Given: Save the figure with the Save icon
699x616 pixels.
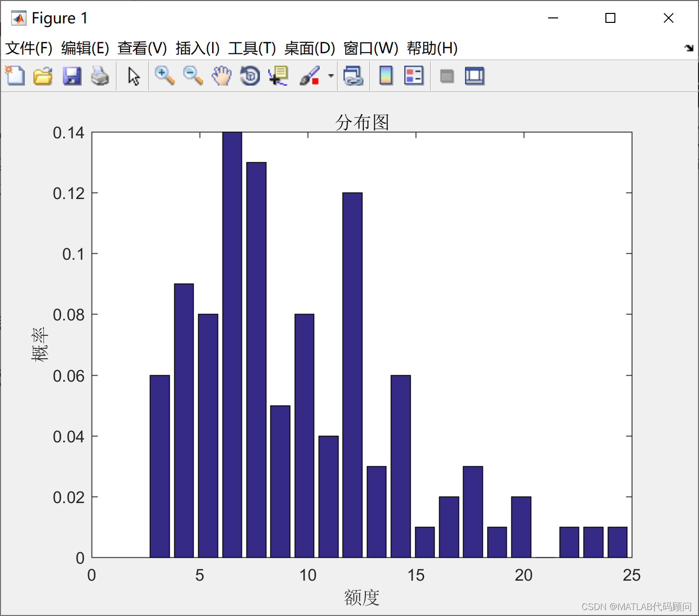Looking at the screenshot, I should click(72, 76).
